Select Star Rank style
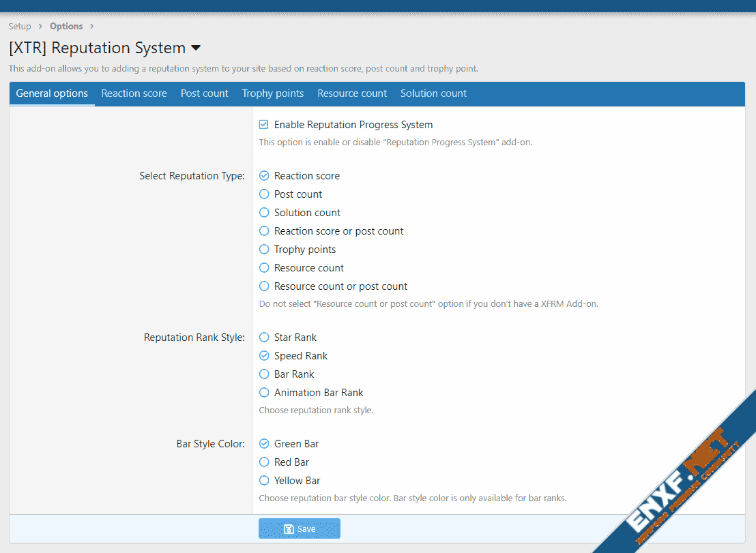This screenshot has width=756, height=553. click(264, 338)
